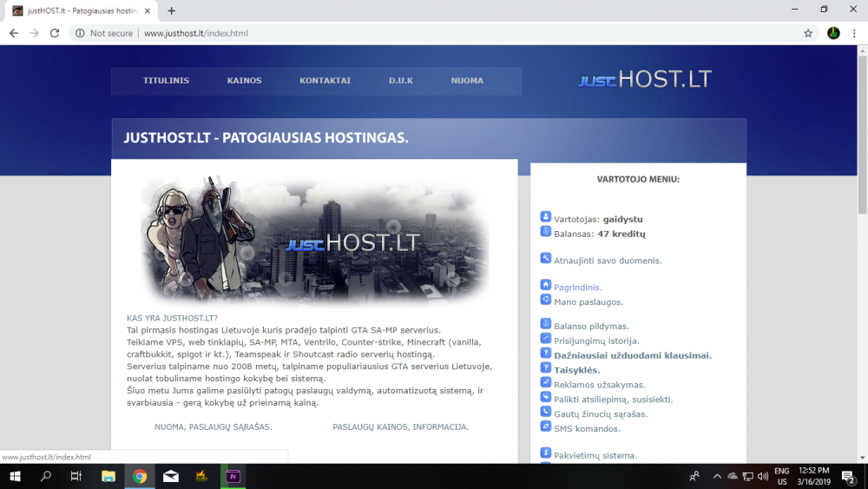Open Mail app from the taskbar
The height and width of the screenshot is (489, 868).
click(x=170, y=476)
